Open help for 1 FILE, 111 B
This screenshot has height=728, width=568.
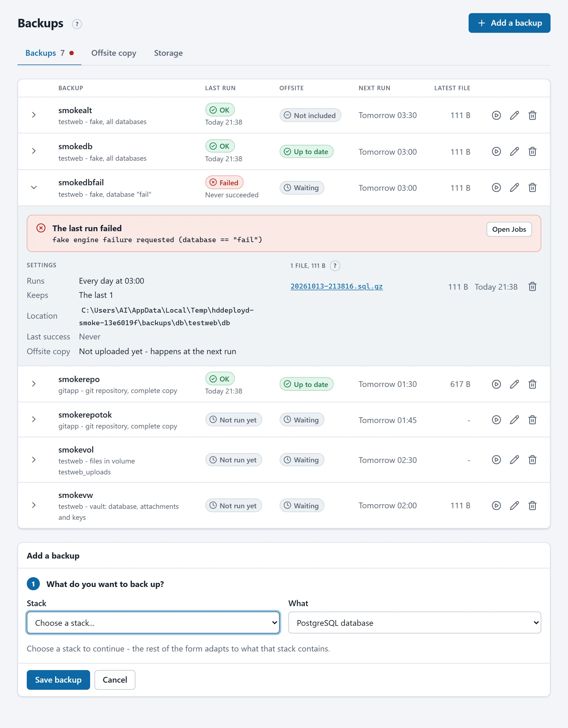(335, 266)
